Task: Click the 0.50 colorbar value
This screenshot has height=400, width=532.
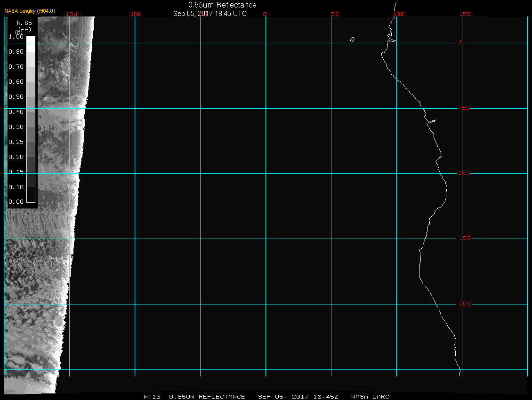Action: [x=16, y=96]
